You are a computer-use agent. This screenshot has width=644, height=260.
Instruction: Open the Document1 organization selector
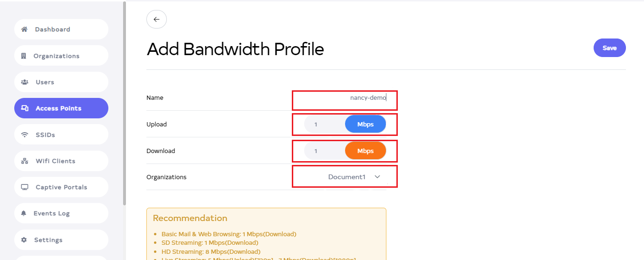point(346,177)
